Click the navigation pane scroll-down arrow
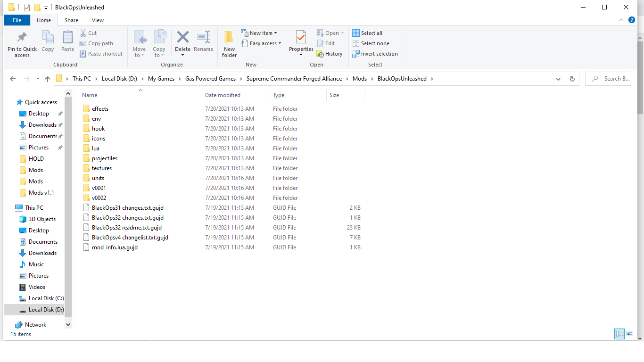The width and height of the screenshot is (644, 362). pos(68,324)
